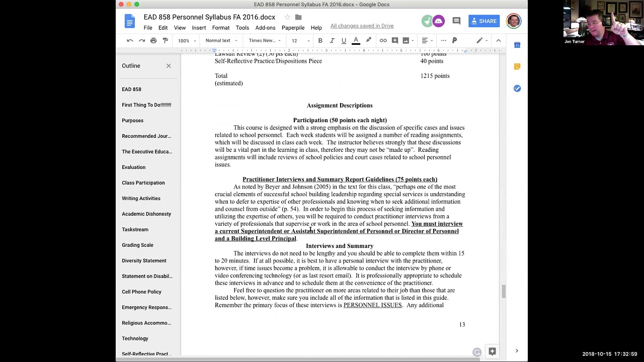The image size is (644, 362).
Task: Open the Paperpile menu
Action: (293, 28)
